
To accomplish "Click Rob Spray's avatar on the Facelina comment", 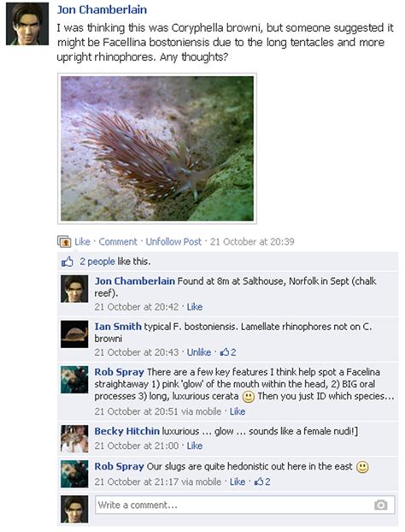I will click(74, 380).
